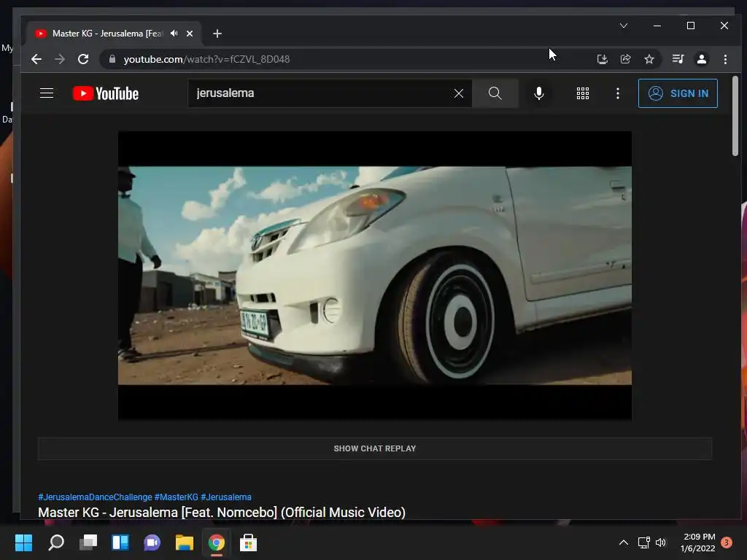
Task: Open the Teams Chat taskbar icon
Action: (152, 542)
